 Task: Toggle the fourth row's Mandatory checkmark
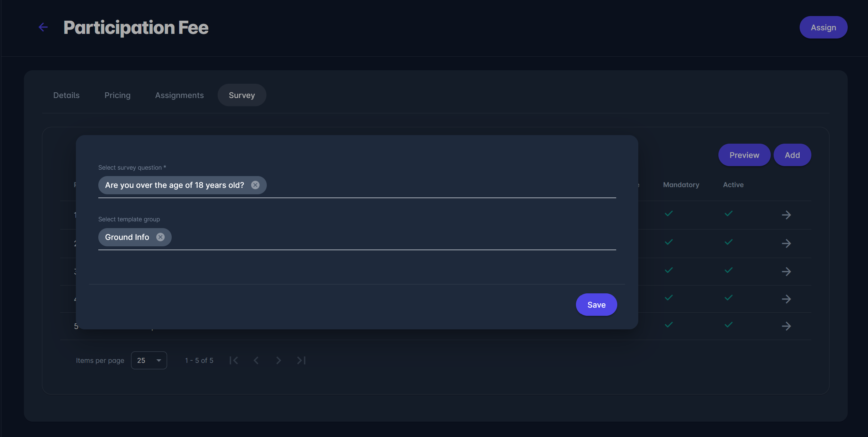pos(669,297)
